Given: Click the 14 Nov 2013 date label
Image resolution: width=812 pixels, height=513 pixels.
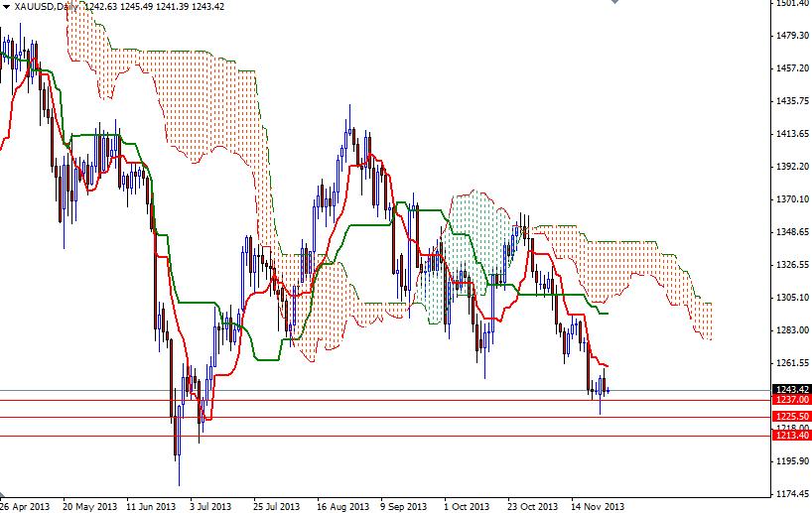Looking at the screenshot, I should point(598,506).
